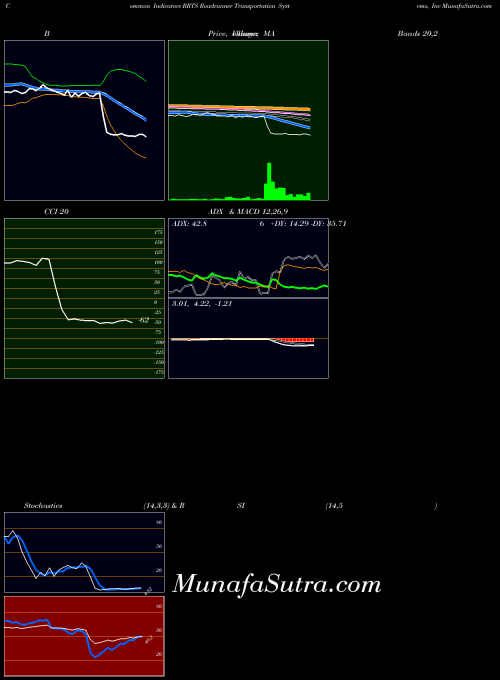The image size is (500, 680).
Task: Select the Price, Volume, MA chart panel
Action: point(248,121)
